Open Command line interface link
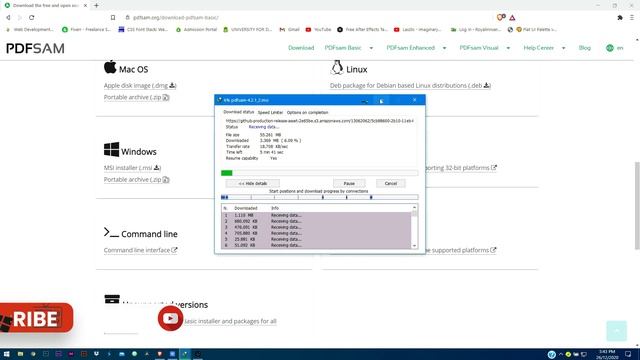 click(x=140, y=250)
